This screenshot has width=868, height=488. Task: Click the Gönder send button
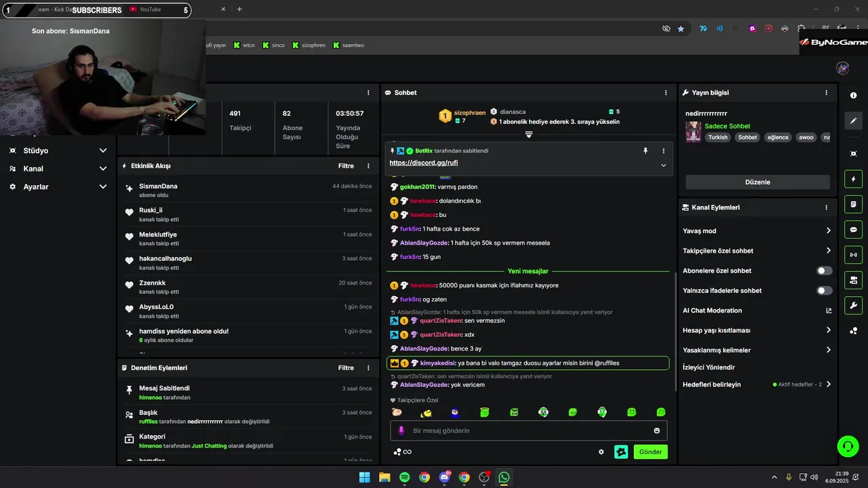pos(650,452)
